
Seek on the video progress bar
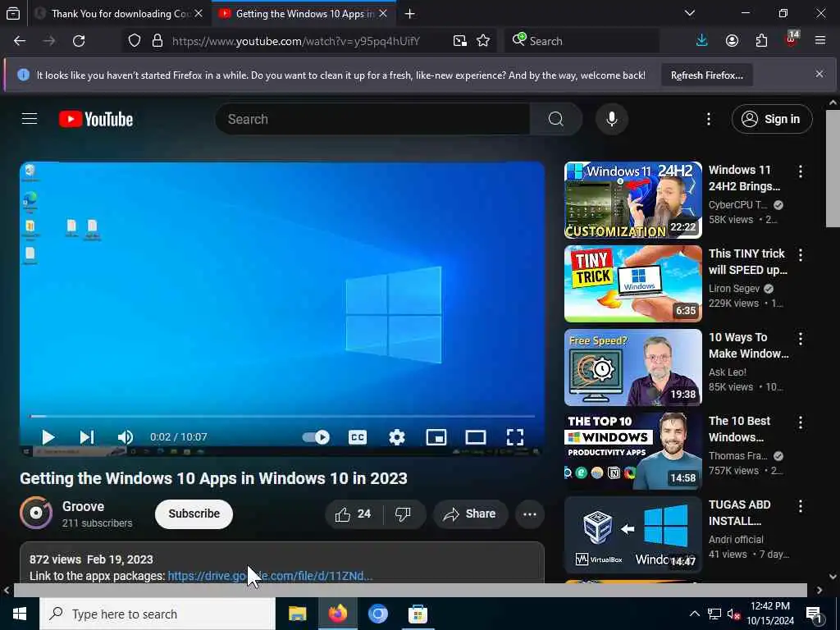pyautogui.click(x=282, y=416)
